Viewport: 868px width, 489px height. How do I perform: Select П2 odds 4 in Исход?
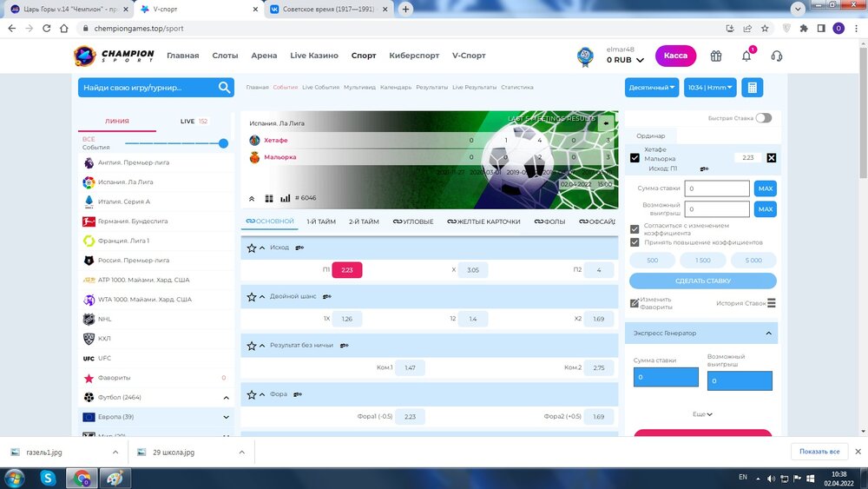598,270
